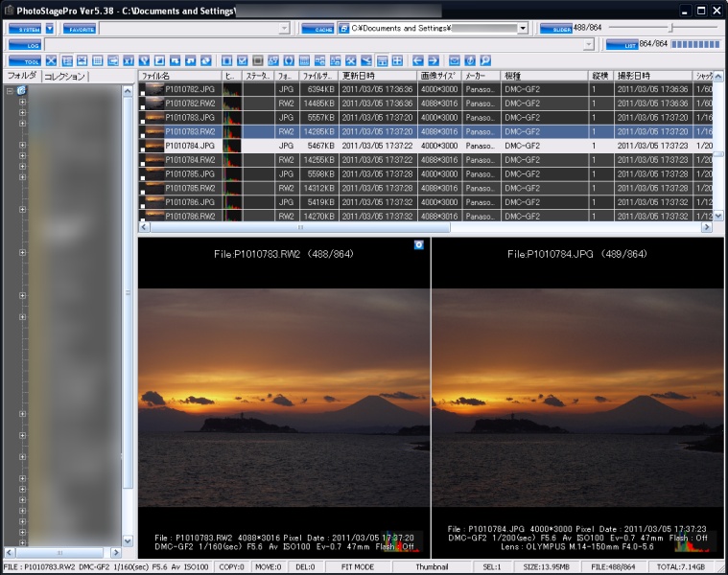The image size is (728, 575).
Task: Select the P1010786.RW2 file row
Action: pyautogui.click(x=424, y=216)
